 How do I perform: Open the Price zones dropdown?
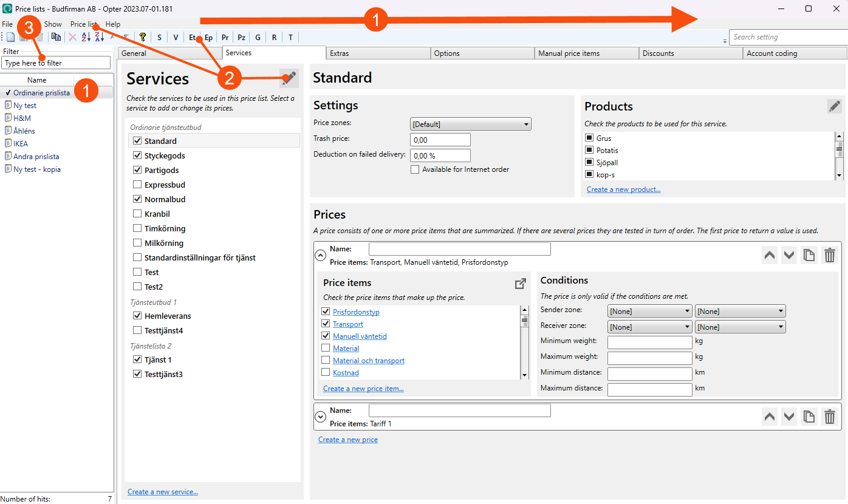pyautogui.click(x=471, y=124)
